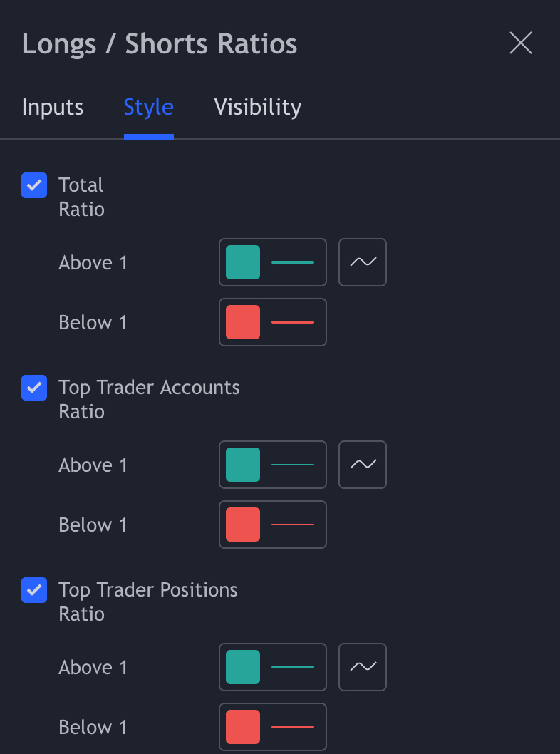Open Top Trader Accounts plot type icon
The image size is (560, 754).
click(363, 465)
